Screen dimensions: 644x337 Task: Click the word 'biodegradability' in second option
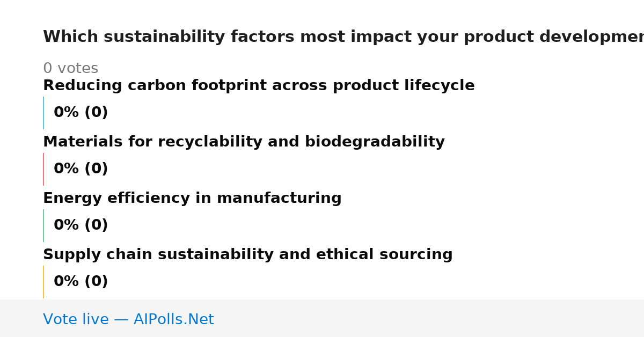point(375,142)
